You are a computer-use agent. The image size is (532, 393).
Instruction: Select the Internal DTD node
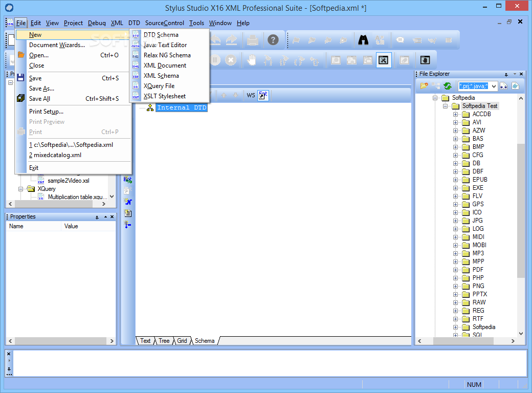pyautogui.click(x=182, y=107)
